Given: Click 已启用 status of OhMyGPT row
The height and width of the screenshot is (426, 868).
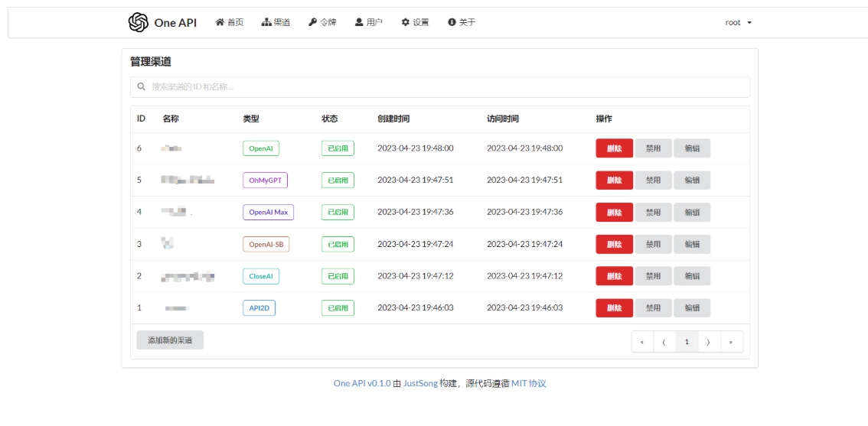Looking at the screenshot, I should 338,180.
